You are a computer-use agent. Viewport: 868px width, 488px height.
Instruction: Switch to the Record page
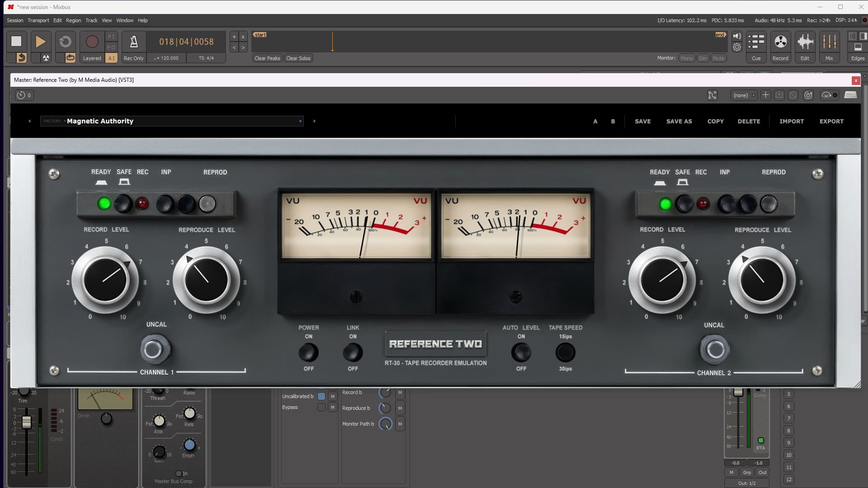tap(780, 47)
